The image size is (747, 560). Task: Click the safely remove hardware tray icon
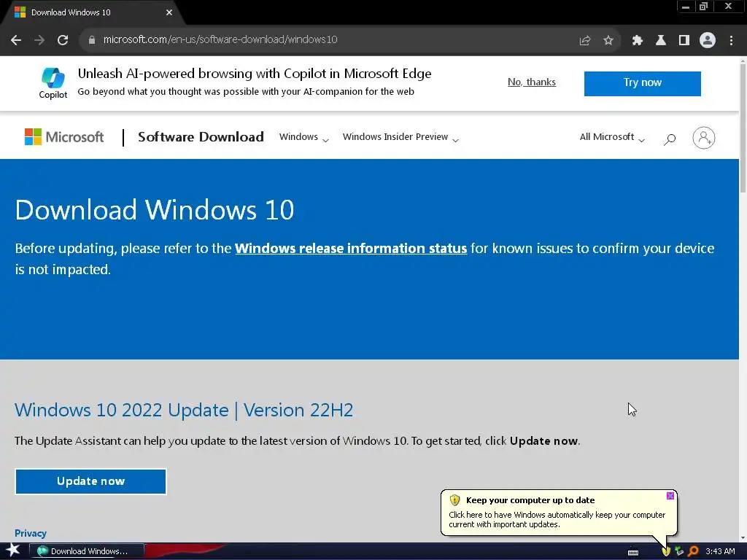coord(679,551)
